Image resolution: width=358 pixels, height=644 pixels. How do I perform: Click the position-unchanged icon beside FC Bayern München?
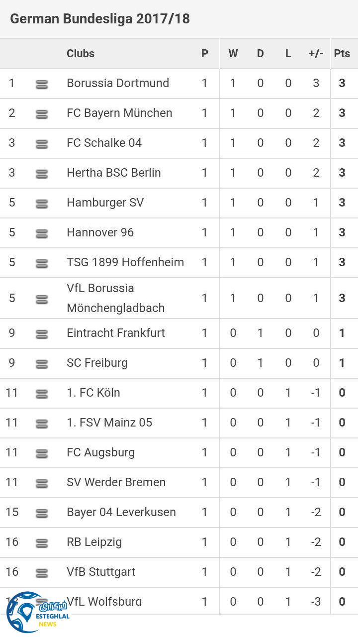coord(42,114)
